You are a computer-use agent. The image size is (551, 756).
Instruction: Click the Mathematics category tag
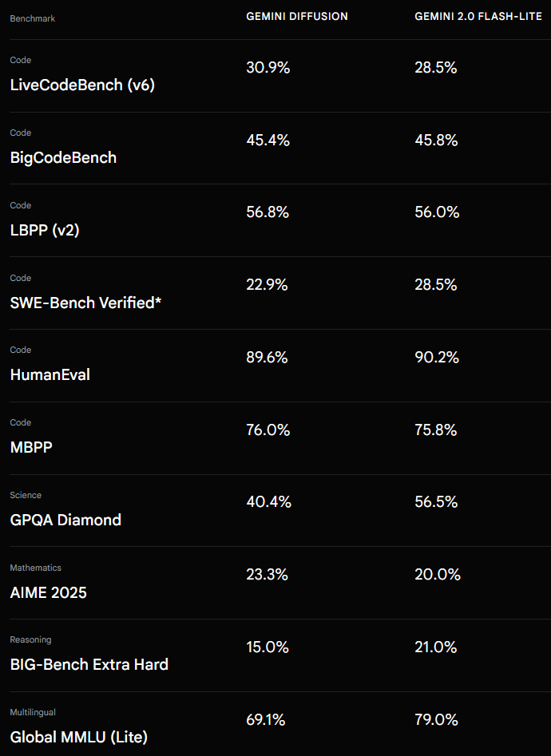point(36,568)
